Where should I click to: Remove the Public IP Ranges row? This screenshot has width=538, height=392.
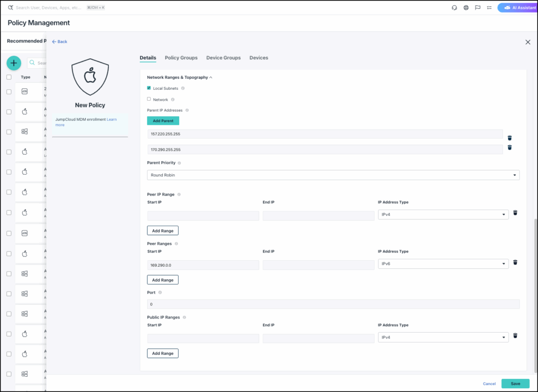[515, 336]
